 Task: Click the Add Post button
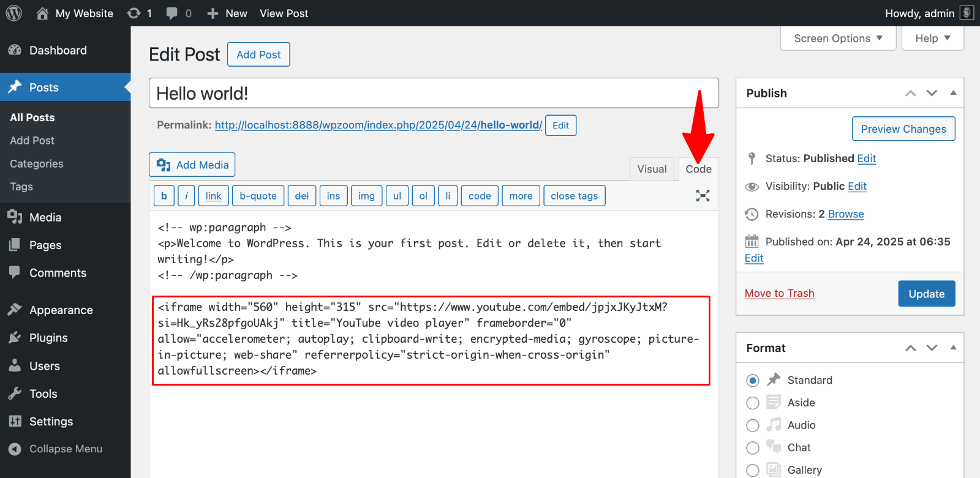pos(258,54)
